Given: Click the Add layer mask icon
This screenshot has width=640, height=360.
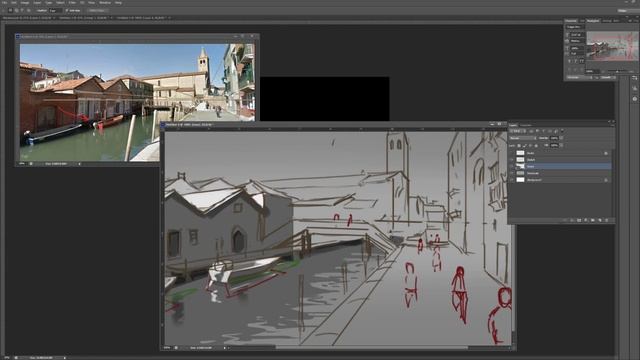Looking at the screenshot, I should (579, 220).
